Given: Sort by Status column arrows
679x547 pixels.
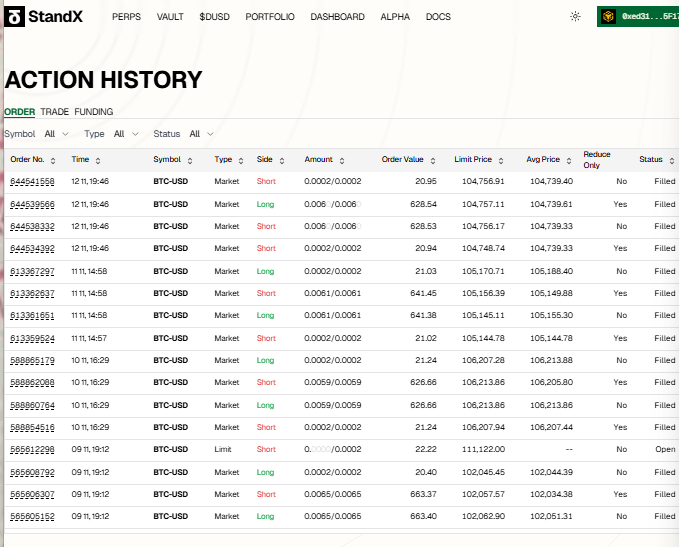Looking at the screenshot, I should click(672, 161).
